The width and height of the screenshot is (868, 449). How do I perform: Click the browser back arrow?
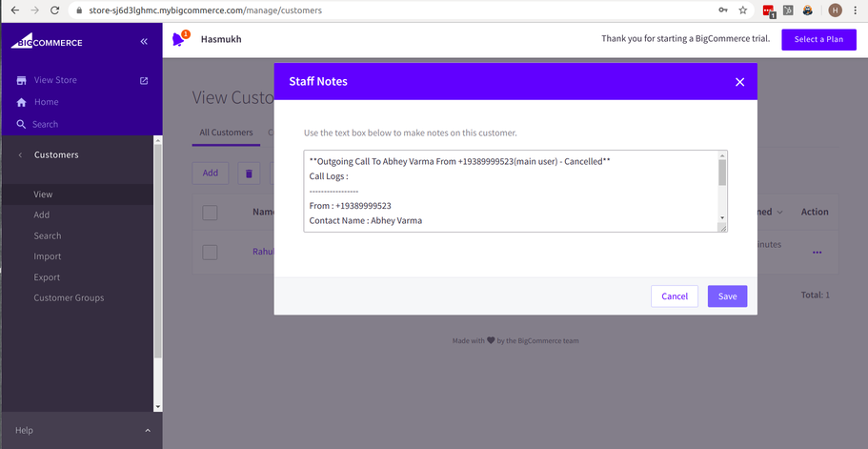15,10
